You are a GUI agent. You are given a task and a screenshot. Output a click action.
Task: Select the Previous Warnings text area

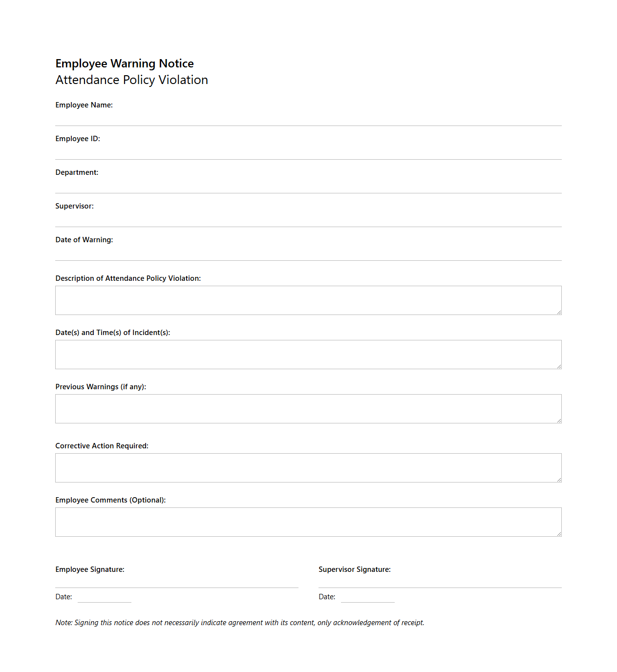(x=308, y=408)
